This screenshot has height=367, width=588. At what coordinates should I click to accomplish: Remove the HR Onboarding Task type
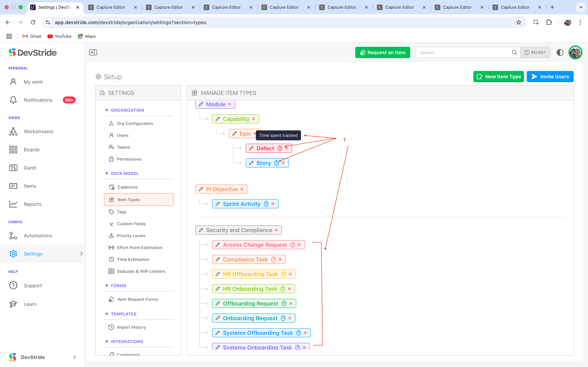point(289,289)
